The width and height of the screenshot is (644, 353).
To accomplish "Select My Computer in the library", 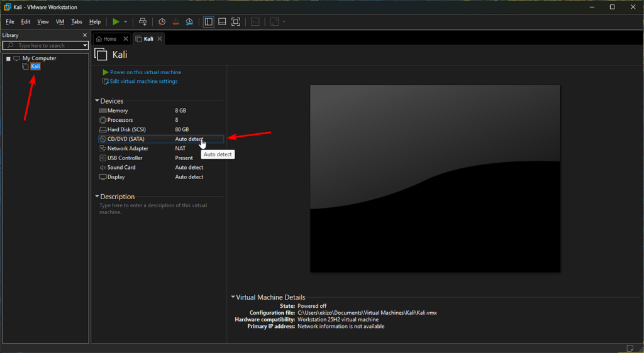I will (x=39, y=58).
